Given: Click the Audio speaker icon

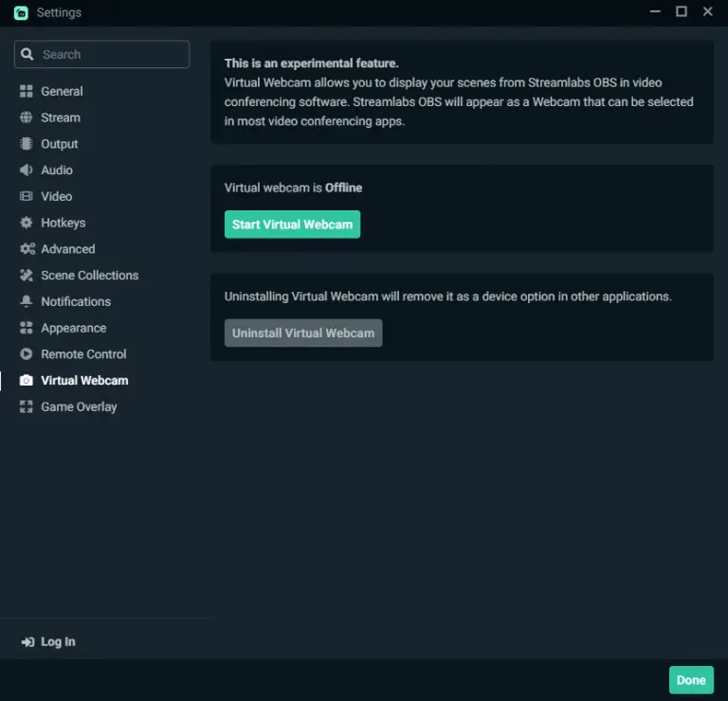Looking at the screenshot, I should tap(27, 171).
